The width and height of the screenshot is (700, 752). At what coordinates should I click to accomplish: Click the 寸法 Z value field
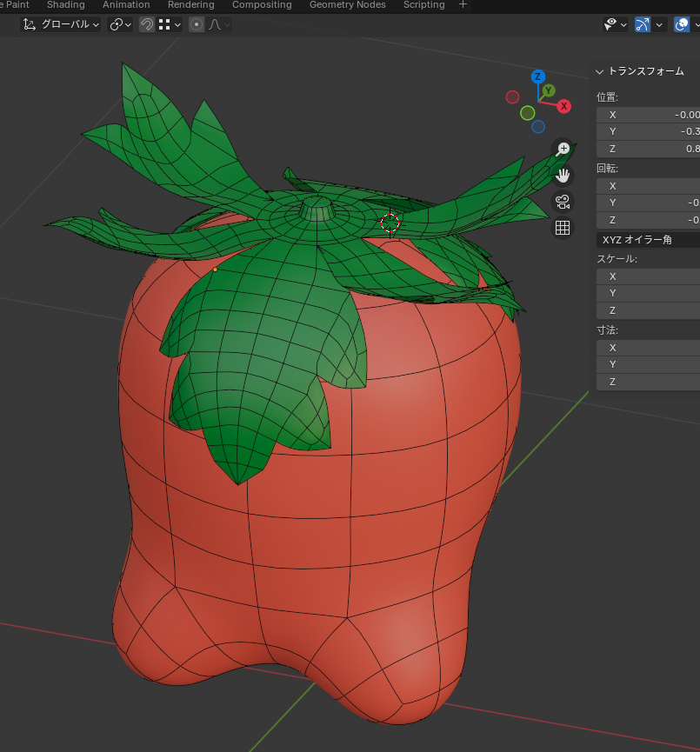tap(648, 382)
